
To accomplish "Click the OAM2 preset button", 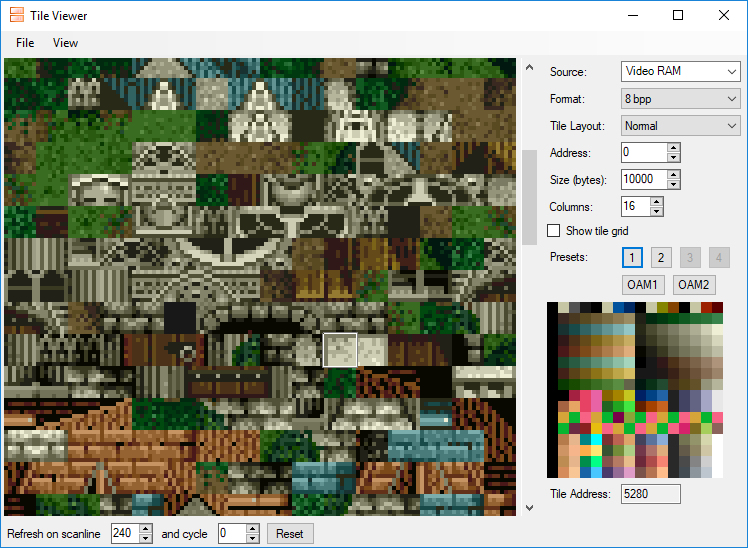I will tap(694, 285).
